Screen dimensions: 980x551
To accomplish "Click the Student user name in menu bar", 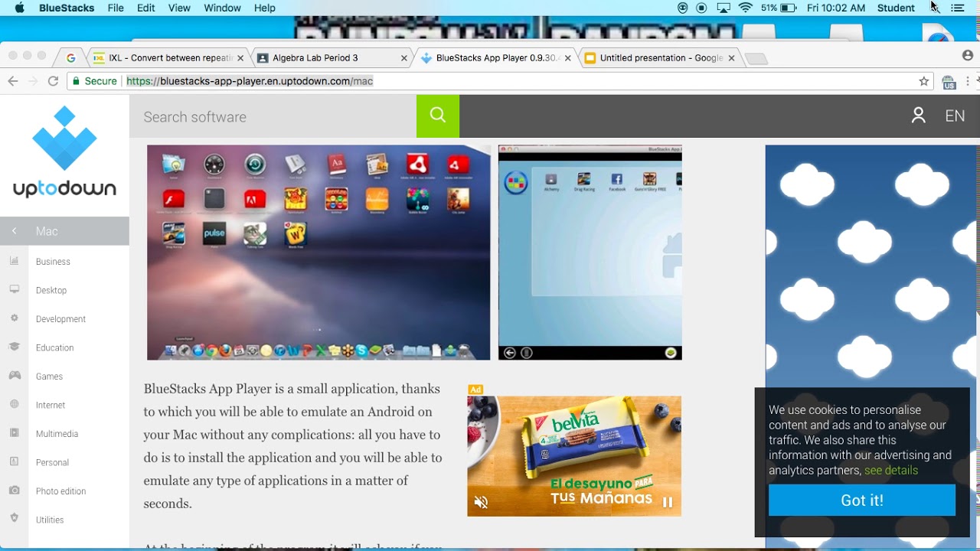I will [896, 8].
